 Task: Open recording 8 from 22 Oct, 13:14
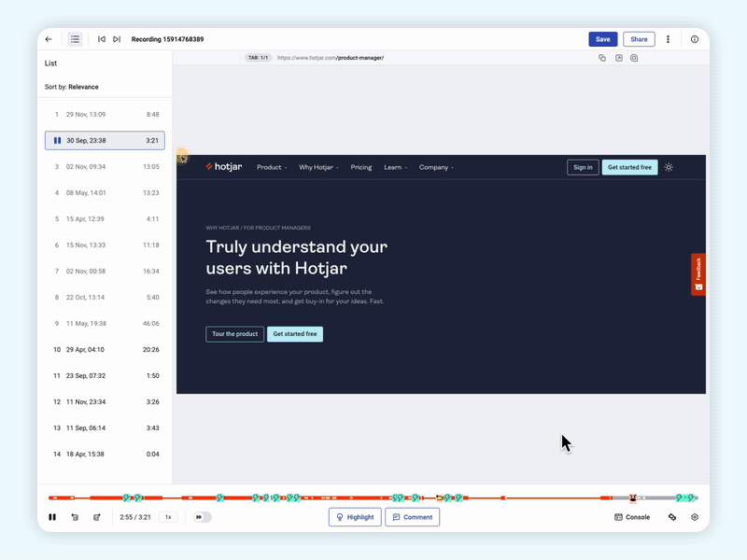click(105, 298)
